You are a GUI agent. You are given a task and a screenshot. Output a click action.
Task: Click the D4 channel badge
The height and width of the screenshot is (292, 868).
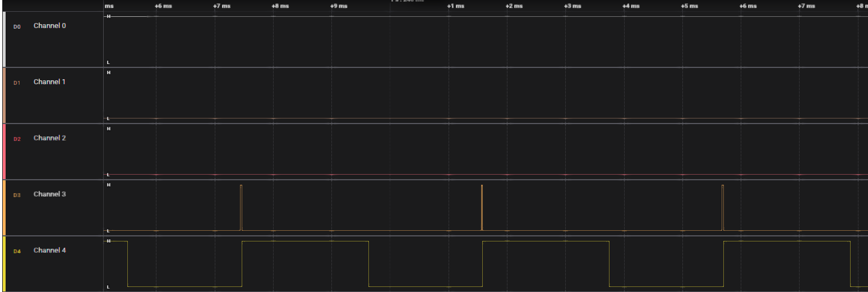(x=17, y=251)
